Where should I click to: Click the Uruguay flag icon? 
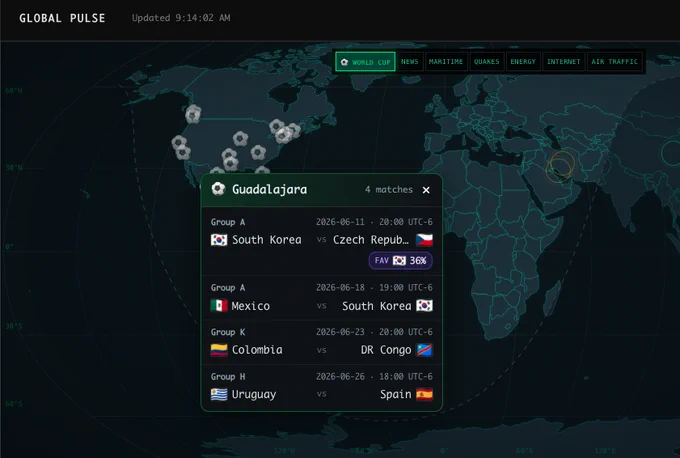tap(219, 394)
